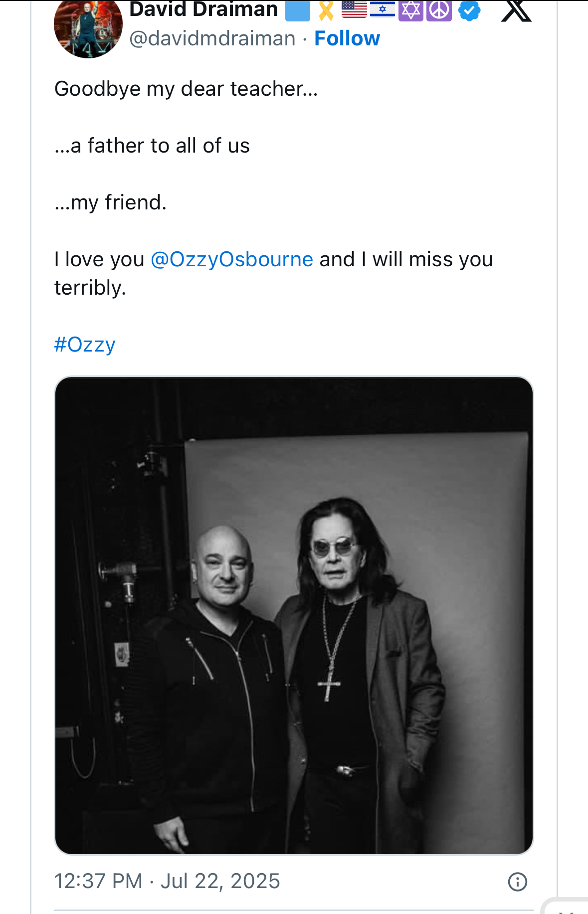Open the tweet info circle icon
This screenshot has width=588, height=914.
pyautogui.click(x=517, y=882)
